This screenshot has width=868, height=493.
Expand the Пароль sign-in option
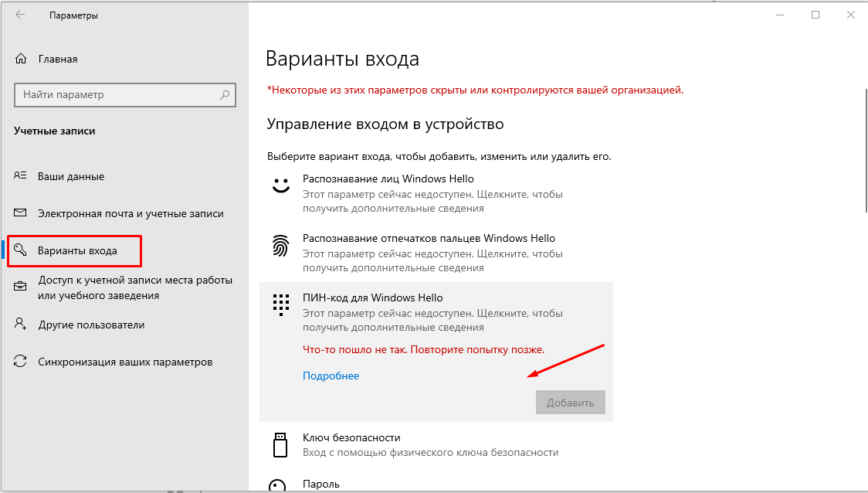(436, 484)
